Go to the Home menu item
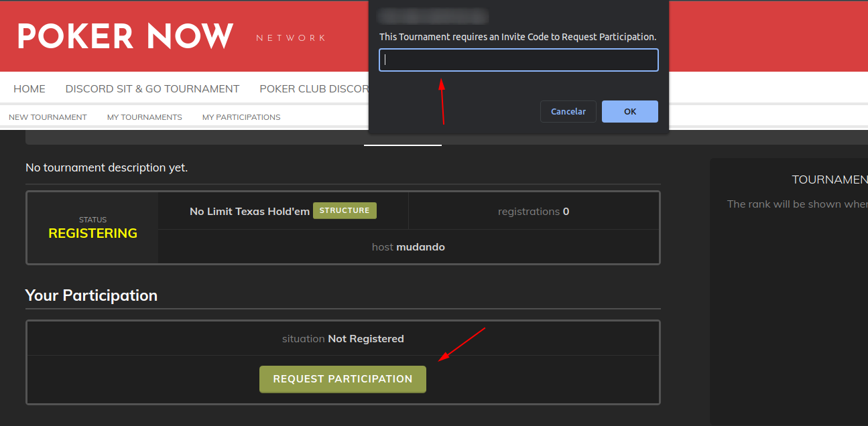This screenshot has height=426, width=868. tap(29, 88)
